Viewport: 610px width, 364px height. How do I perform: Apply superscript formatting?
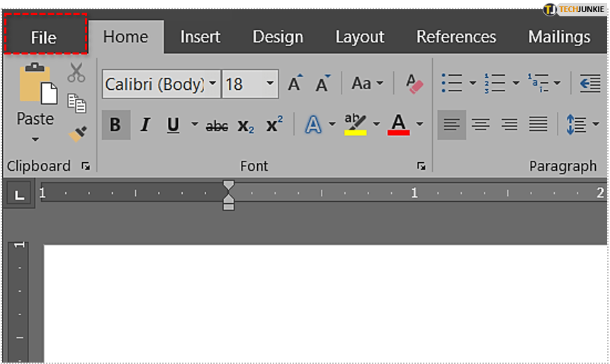pos(274,125)
